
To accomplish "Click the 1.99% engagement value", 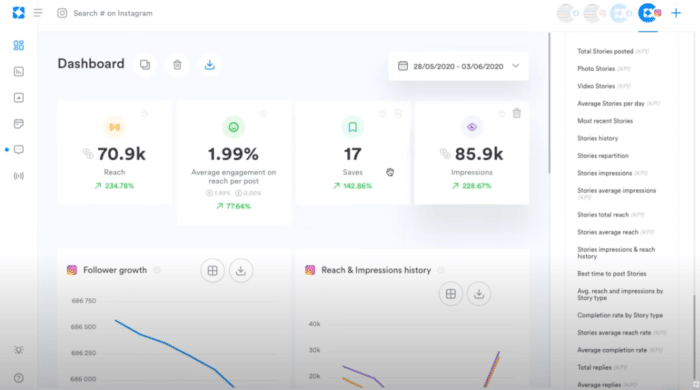I will pyautogui.click(x=233, y=154).
